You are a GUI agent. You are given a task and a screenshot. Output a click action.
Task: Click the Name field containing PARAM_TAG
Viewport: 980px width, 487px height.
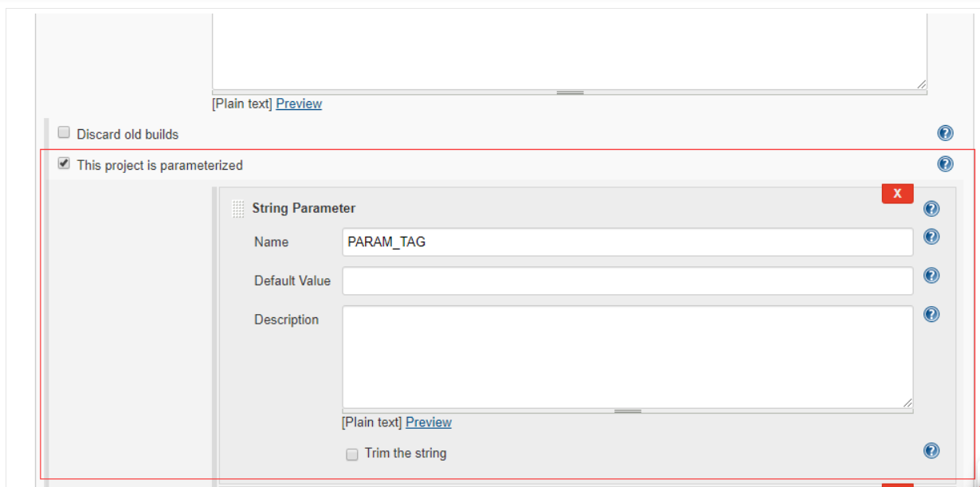coord(627,242)
